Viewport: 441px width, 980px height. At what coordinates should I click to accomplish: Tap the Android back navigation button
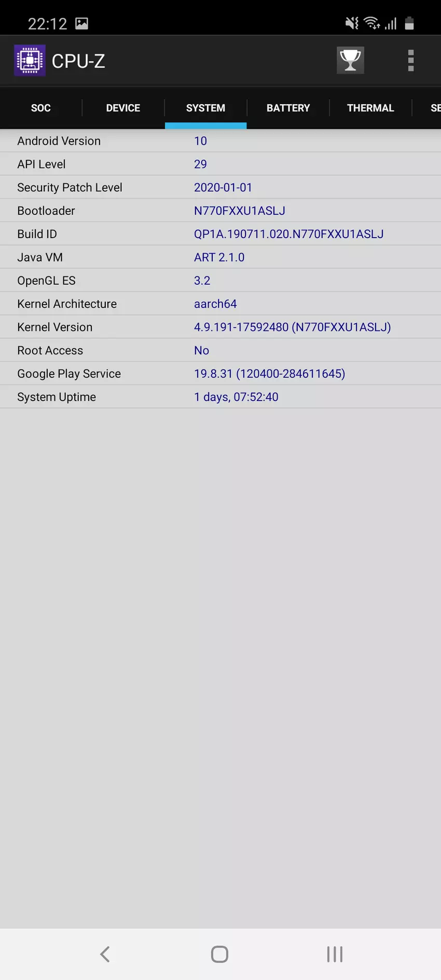(x=105, y=954)
